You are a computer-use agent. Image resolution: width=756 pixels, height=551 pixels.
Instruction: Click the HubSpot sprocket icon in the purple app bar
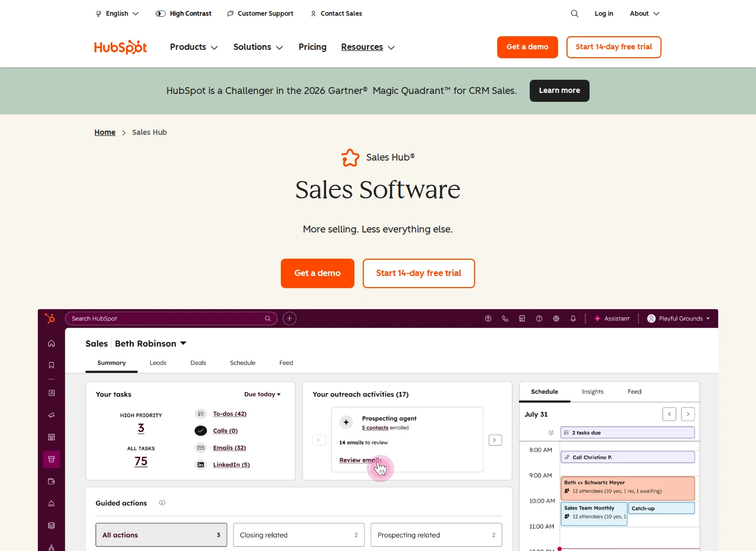pos(50,318)
